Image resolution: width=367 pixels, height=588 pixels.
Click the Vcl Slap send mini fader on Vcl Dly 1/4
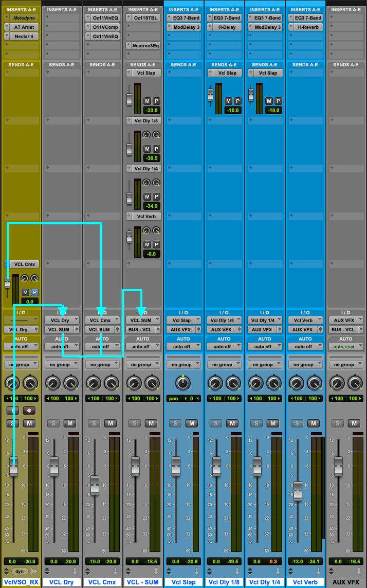click(251, 96)
